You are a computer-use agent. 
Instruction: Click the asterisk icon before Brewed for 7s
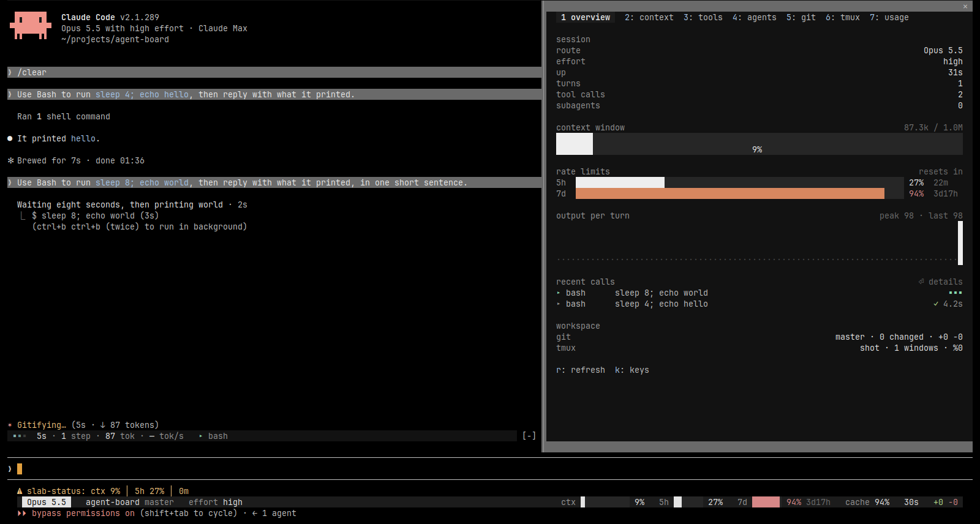click(10, 160)
